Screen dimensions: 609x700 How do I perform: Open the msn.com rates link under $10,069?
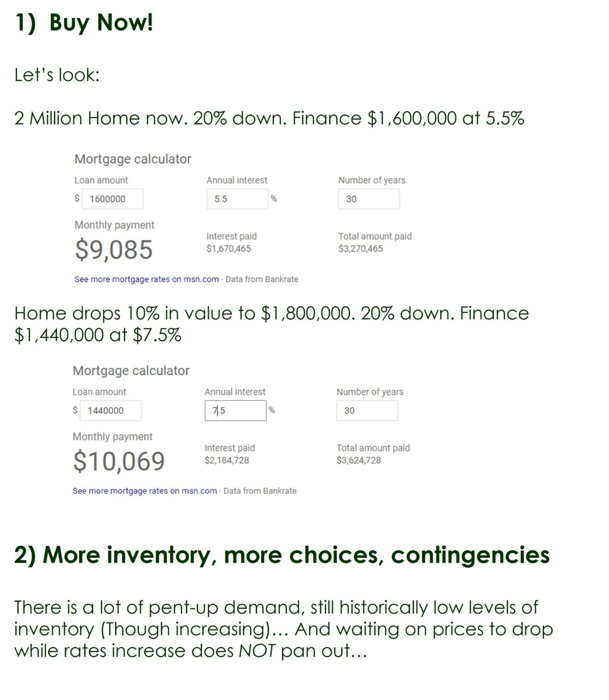pos(144,491)
